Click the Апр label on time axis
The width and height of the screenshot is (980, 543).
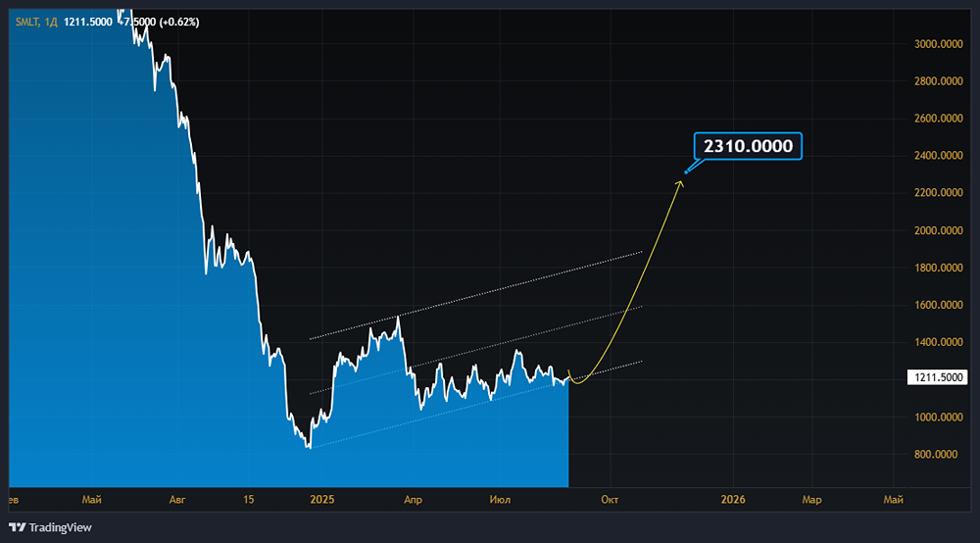[414, 499]
